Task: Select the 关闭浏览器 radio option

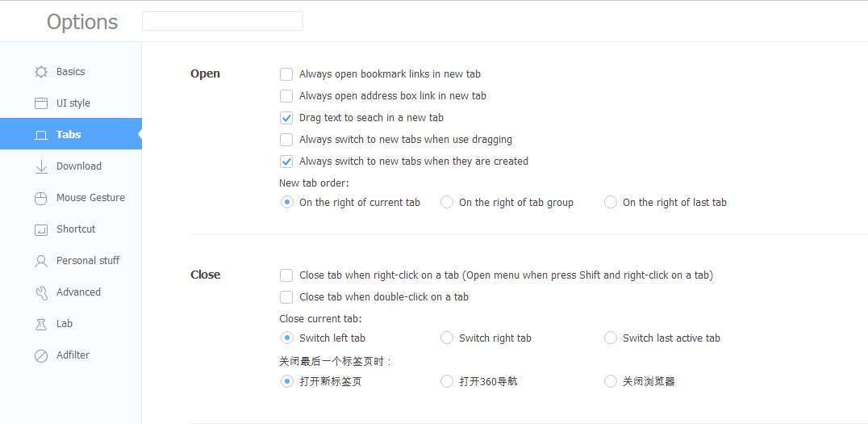Action: (x=611, y=381)
